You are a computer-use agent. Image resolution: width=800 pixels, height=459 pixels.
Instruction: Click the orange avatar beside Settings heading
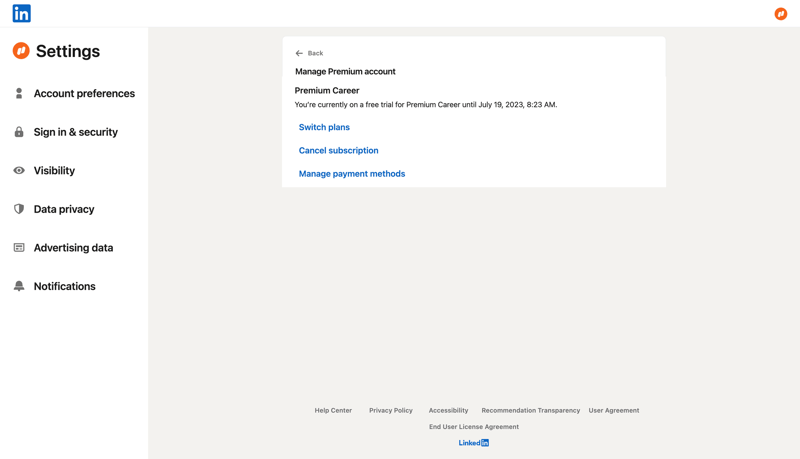(x=21, y=50)
